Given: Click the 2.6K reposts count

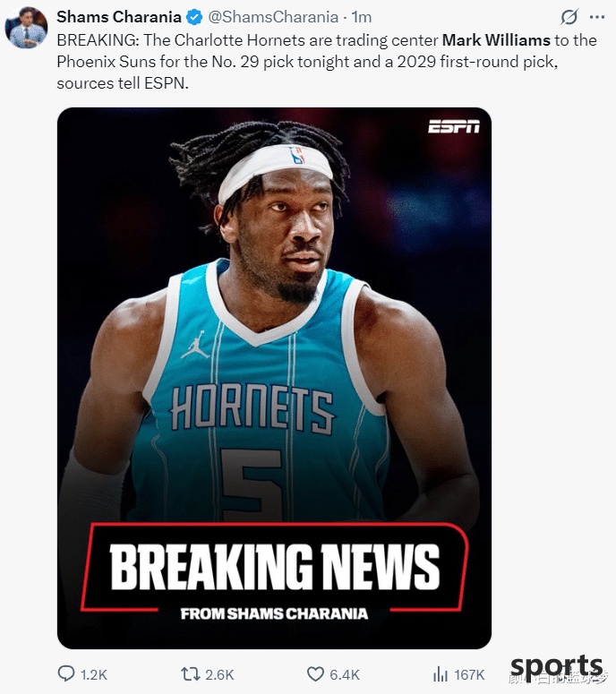Looking at the screenshot, I should (x=219, y=674).
